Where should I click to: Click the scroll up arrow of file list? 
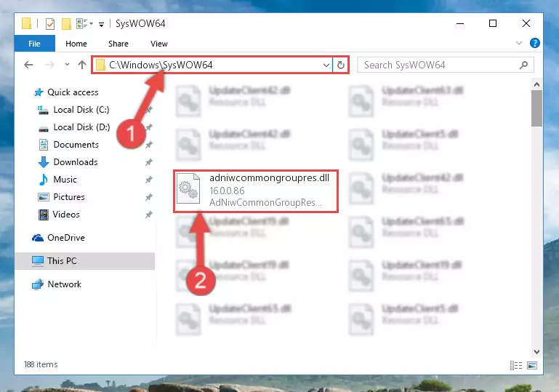click(536, 84)
